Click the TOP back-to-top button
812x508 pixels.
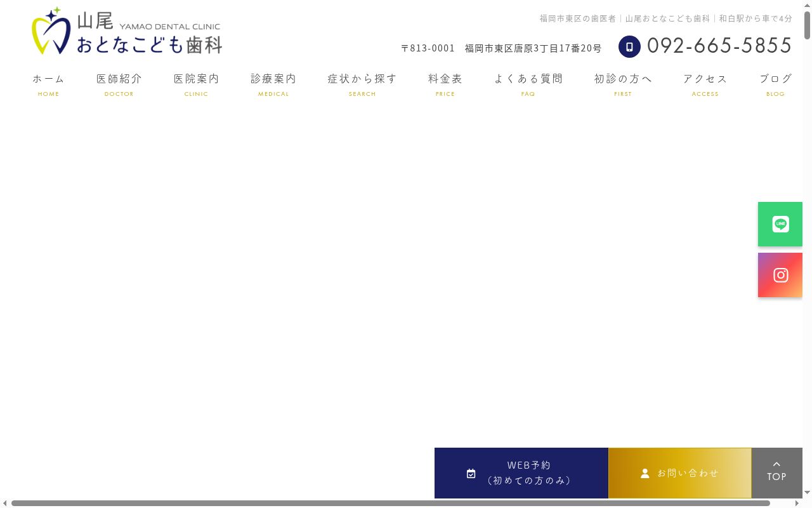777,473
